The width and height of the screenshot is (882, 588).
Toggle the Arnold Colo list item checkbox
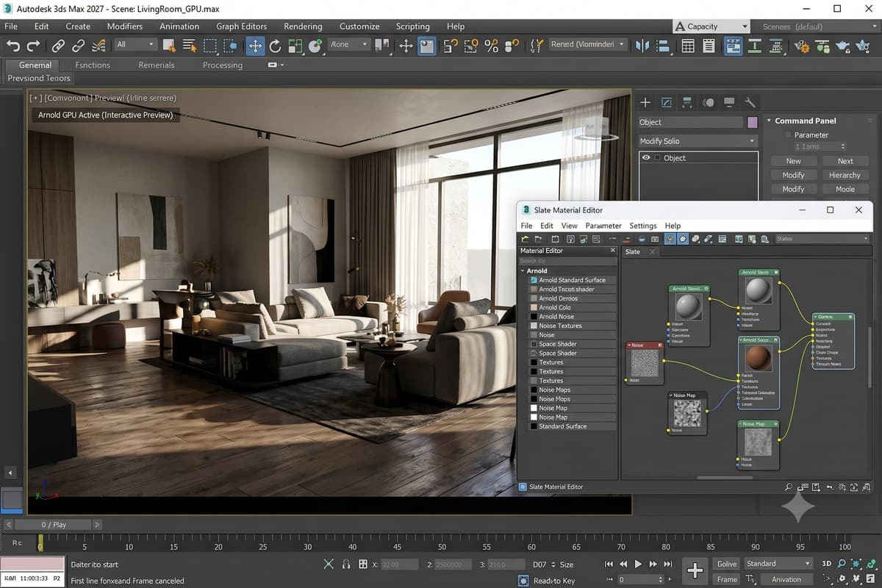pyautogui.click(x=534, y=307)
